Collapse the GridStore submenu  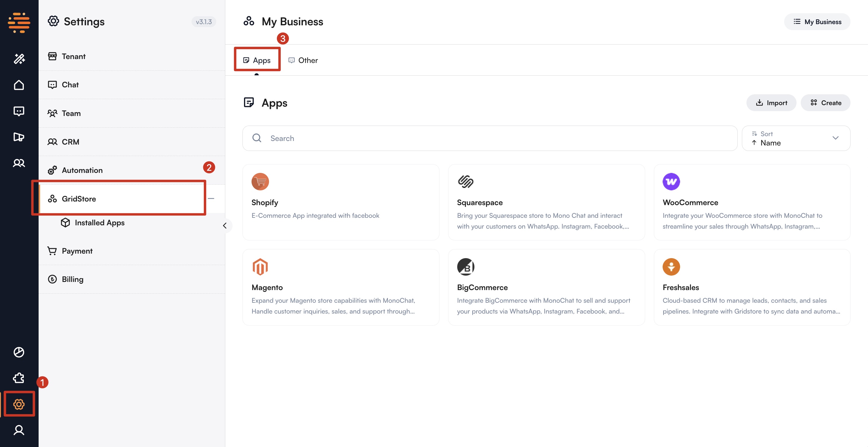click(x=211, y=198)
